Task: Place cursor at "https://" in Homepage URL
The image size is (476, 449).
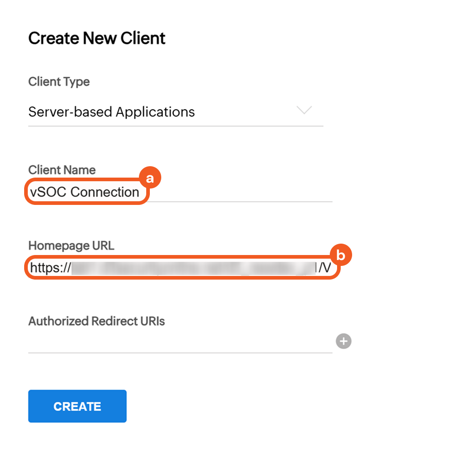Action: tap(50, 268)
